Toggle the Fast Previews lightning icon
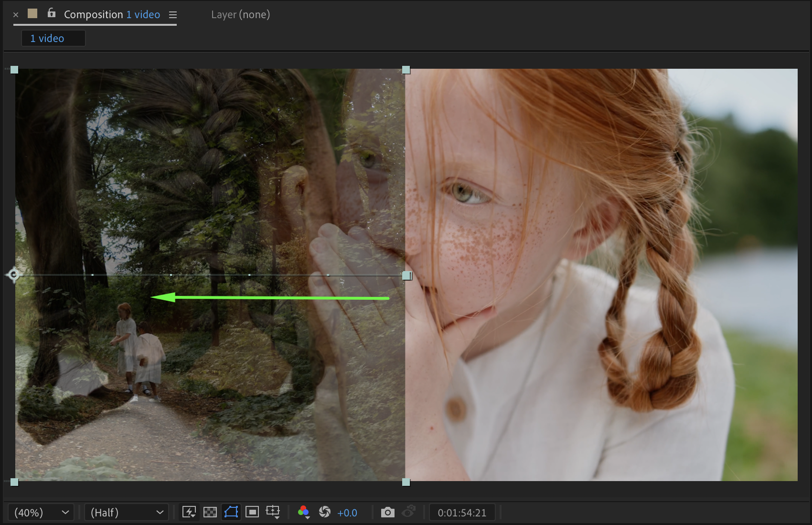 click(189, 512)
